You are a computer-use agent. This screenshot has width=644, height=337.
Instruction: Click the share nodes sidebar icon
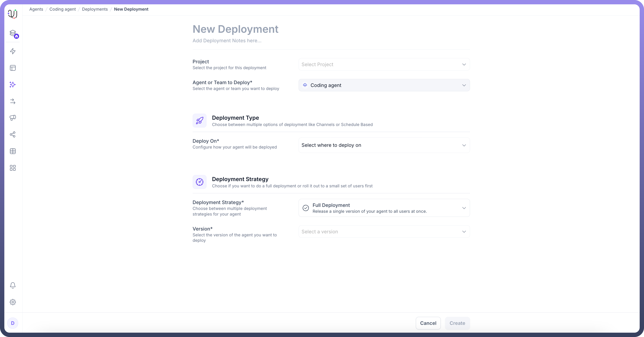[13, 135]
